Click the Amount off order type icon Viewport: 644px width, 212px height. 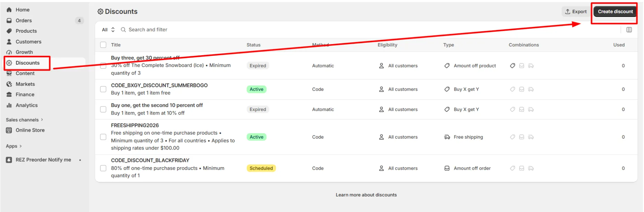447,169
